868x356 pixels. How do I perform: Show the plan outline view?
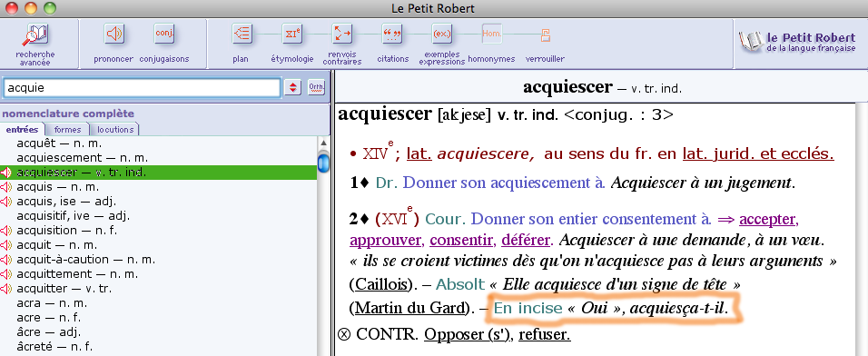(x=242, y=34)
